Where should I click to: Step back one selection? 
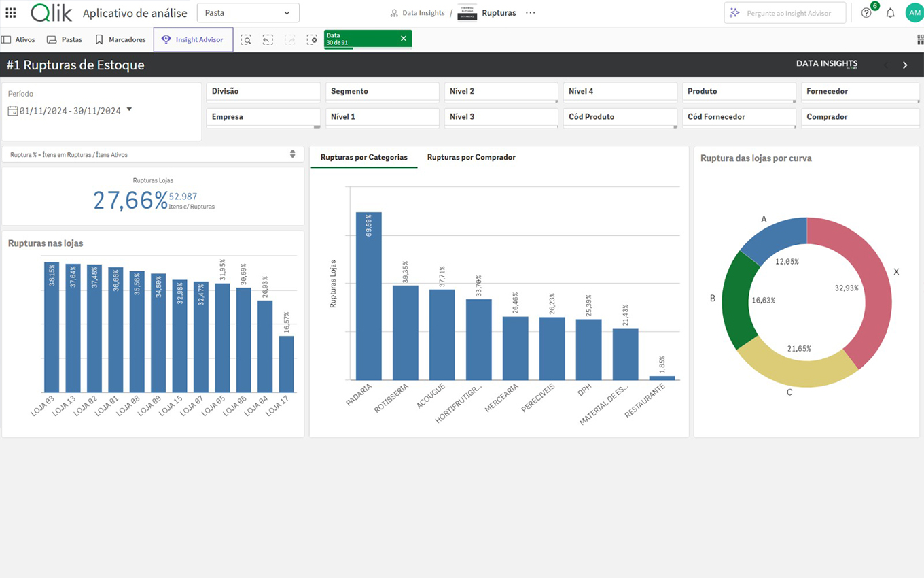(x=268, y=40)
